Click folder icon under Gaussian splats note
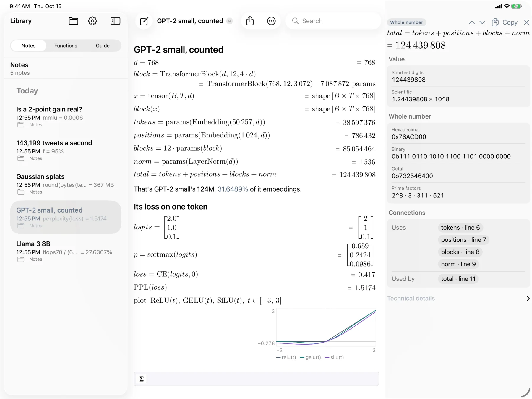The height and width of the screenshot is (399, 532). click(21, 192)
